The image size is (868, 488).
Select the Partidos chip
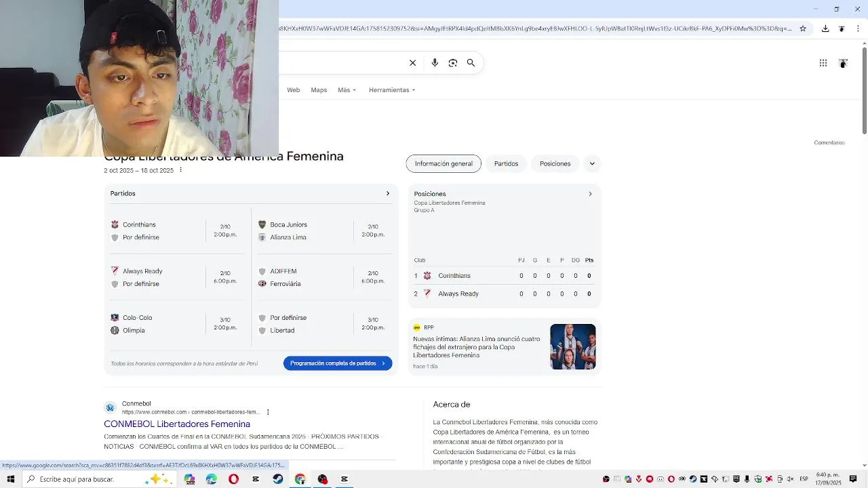pyautogui.click(x=506, y=163)
